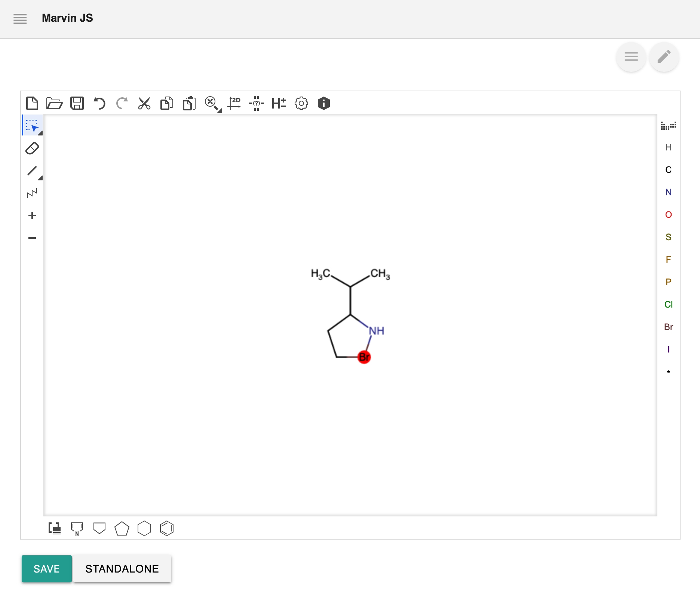The width and height of the screenshot is (700, 589).
Task: Toggle the decrease charge minus tool
Action: pyautogui.click(x=32, y=238)
